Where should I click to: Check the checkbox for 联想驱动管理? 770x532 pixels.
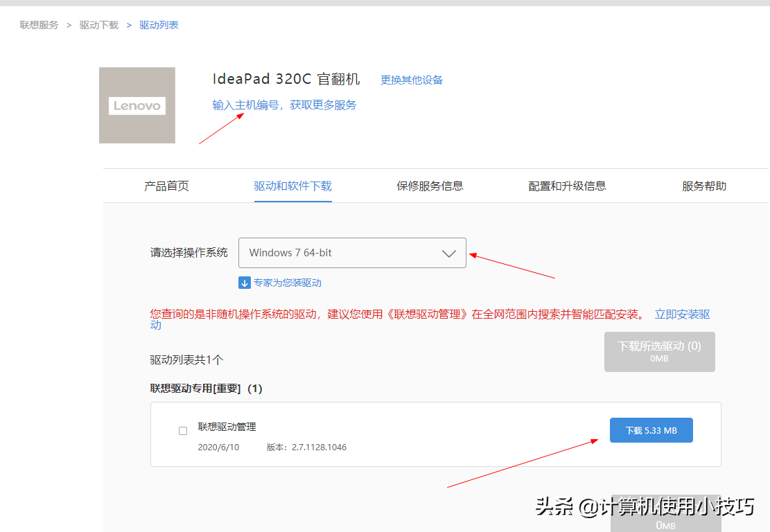pos(183,430)
